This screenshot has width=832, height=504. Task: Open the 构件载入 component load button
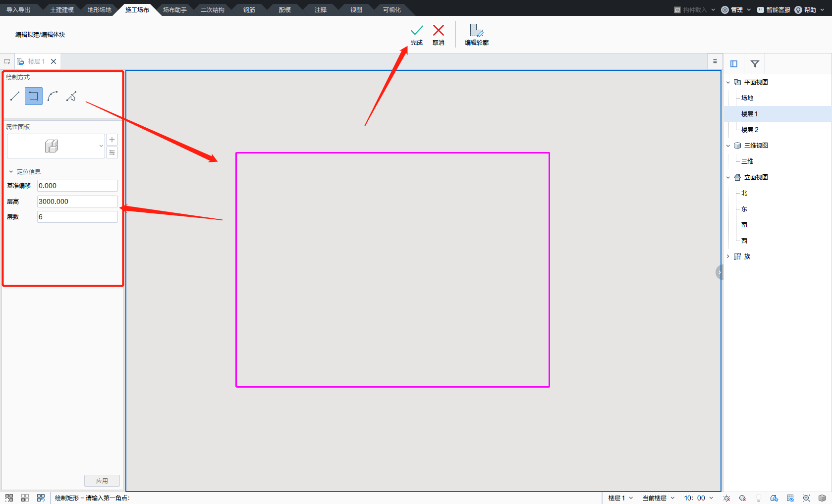[x=690, y=10]
